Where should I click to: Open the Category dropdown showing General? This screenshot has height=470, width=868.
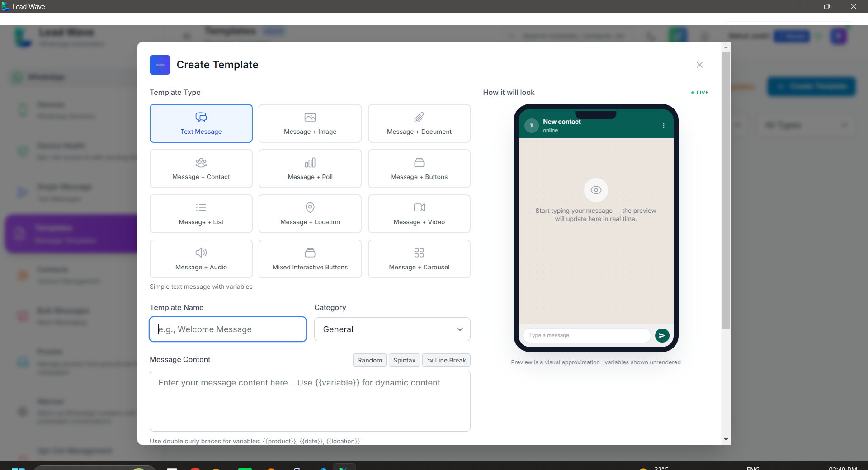pos(392,329)
